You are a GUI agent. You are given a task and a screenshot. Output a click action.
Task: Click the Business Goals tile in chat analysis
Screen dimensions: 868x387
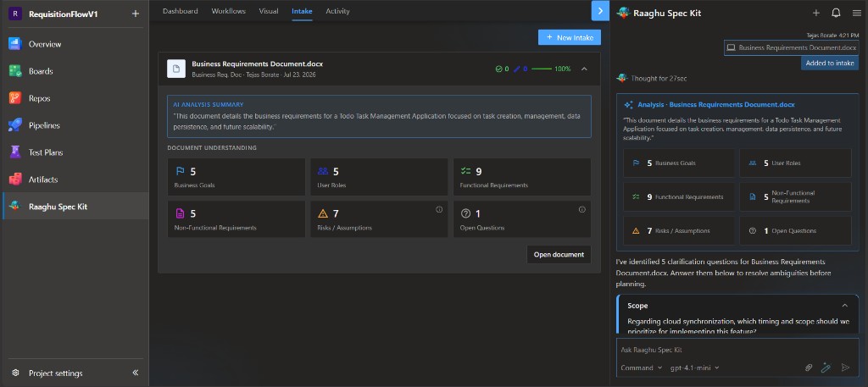click(x=679, y=163)
